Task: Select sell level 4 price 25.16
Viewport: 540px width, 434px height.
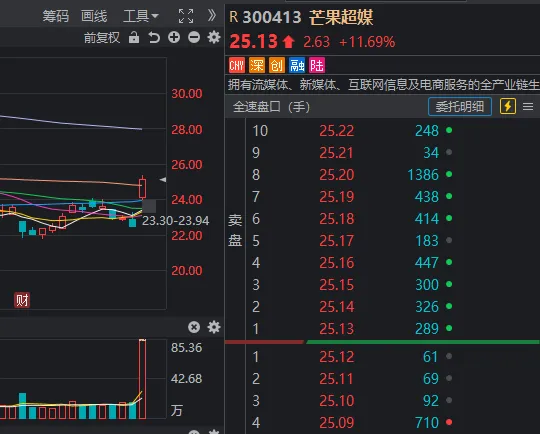Action: click(336, 263)
